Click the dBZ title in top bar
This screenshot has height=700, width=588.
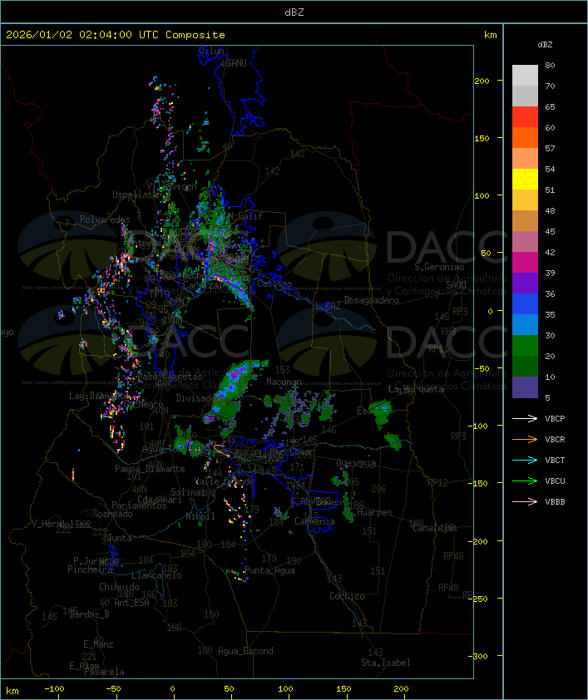point(294,12)
